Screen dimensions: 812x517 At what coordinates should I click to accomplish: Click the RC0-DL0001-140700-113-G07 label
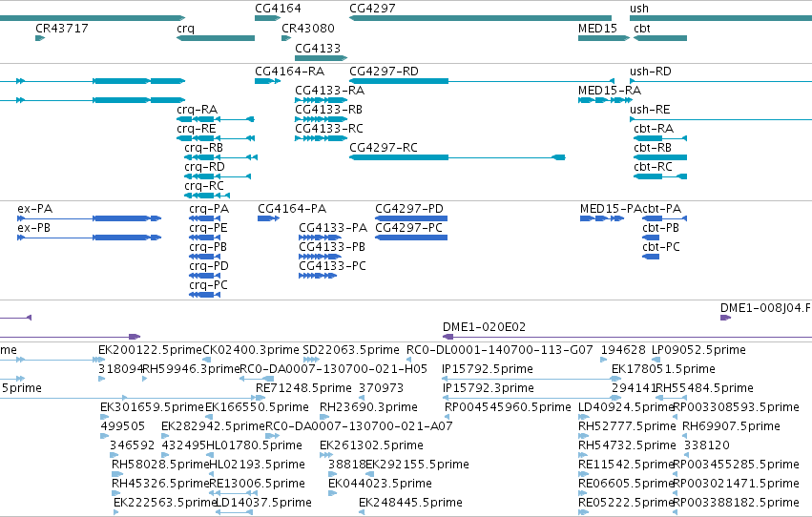click(500, 350)
